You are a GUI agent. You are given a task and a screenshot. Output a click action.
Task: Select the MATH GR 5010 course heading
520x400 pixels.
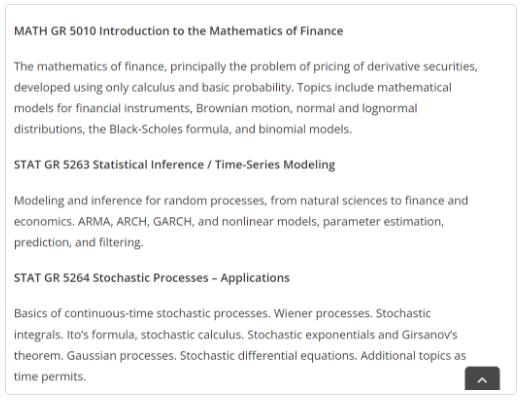[179, 31]
